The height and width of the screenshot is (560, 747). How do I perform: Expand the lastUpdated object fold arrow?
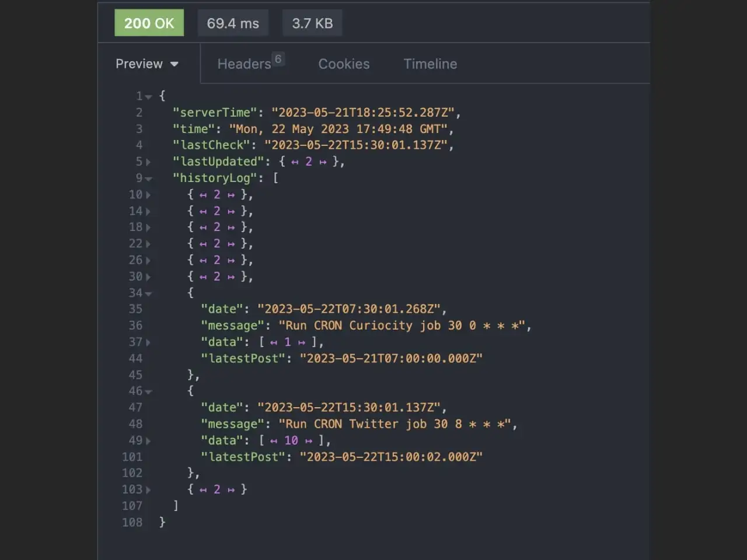(x=148, y=162)
